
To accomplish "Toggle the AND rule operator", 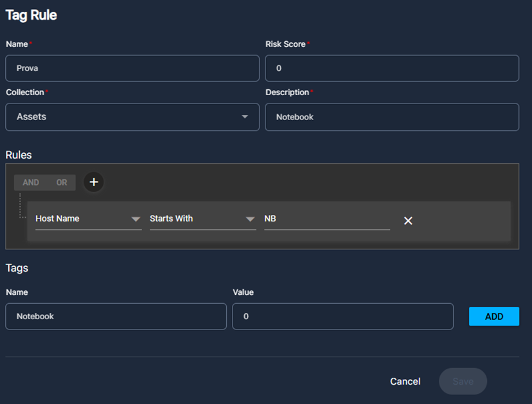I will coord(31,182).
